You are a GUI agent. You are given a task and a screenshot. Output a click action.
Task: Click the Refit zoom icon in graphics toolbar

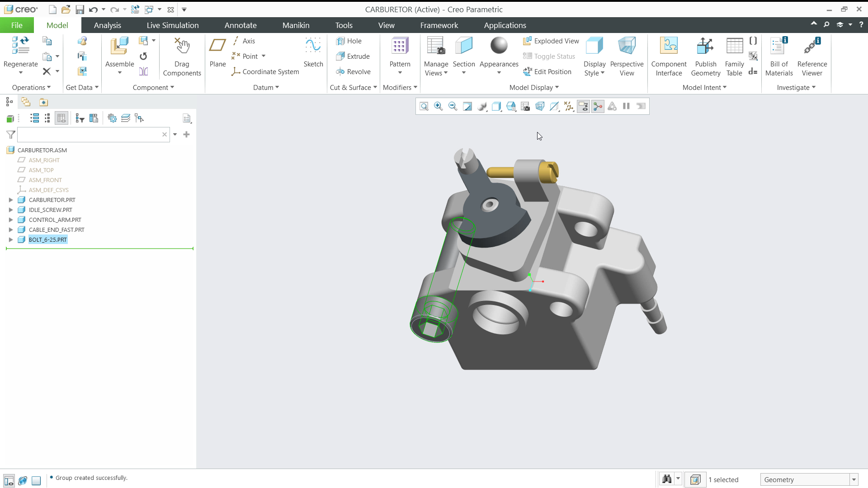[x=424, y=106]
